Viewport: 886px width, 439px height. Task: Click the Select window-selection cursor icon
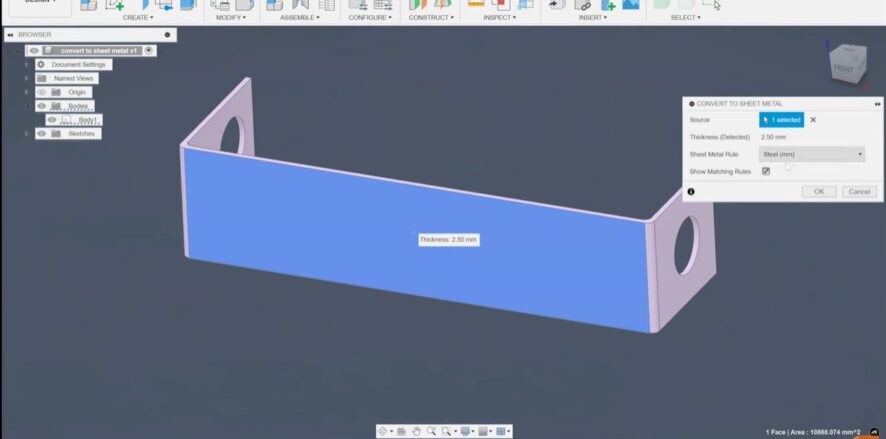click(x=711, y=5)
